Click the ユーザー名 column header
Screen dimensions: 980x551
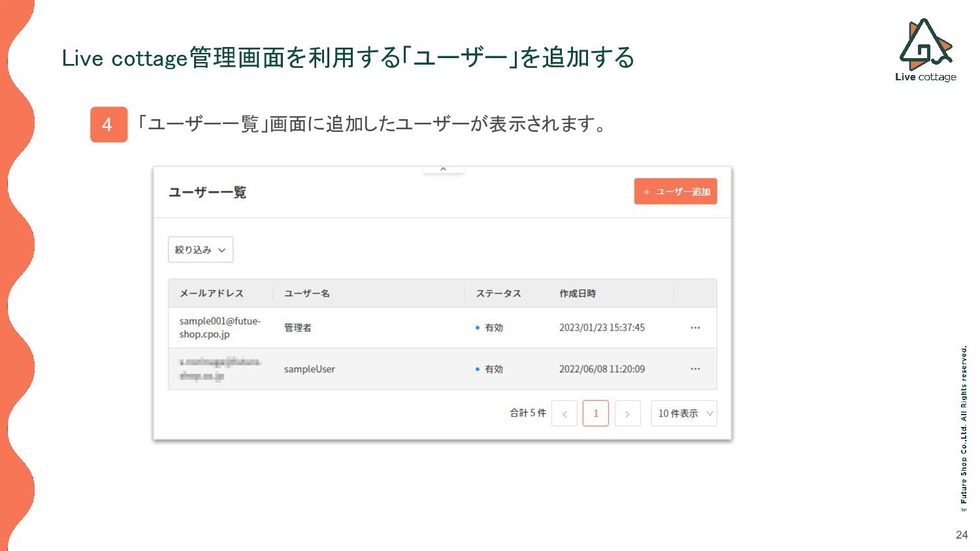pos(306,294)
